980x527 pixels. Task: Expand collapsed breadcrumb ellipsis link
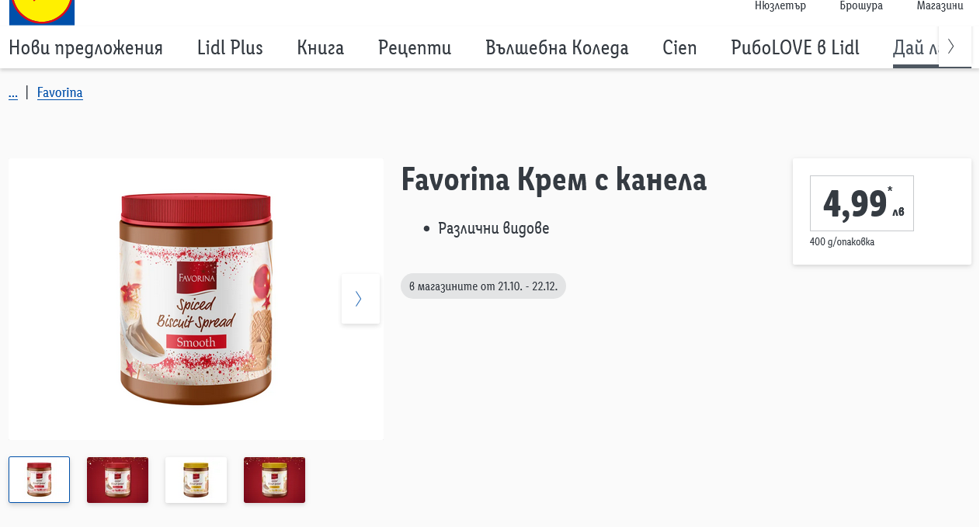[13, 93]
